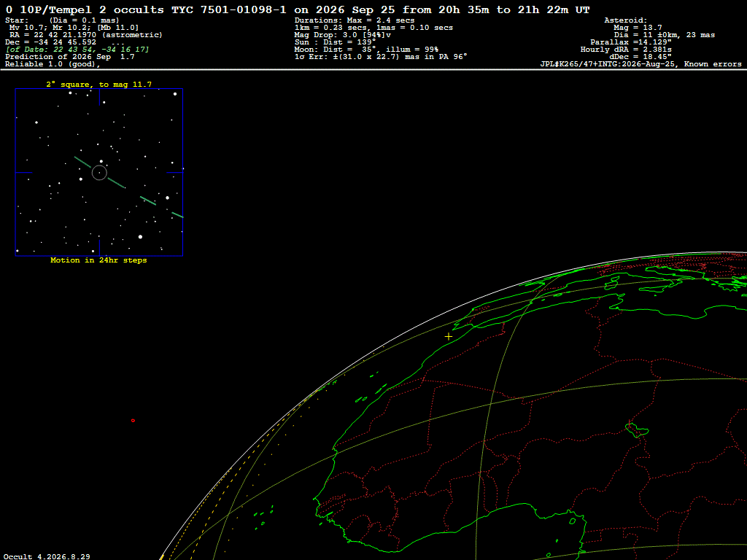The image size is (747, 560).
Task: Click the green asteroid motion track in the star chart
Action: (116, 183)
